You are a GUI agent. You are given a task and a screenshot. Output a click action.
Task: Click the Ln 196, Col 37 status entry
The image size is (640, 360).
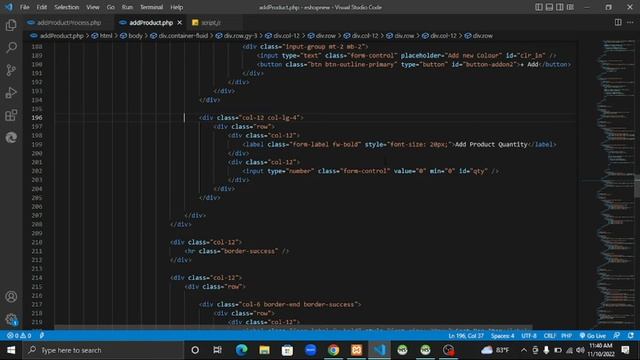pyautogui.click(x=466, y=336)
